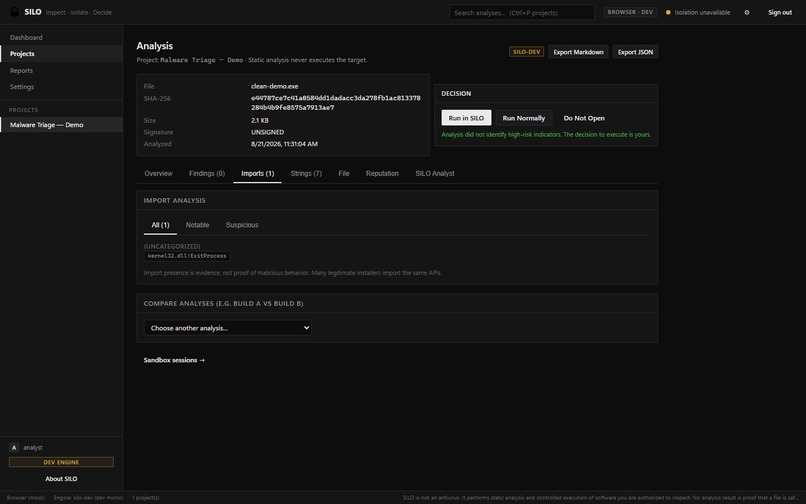The width and height of the screenshot is (806, 504).
Task: Click Run in SILO
Action: pyautogui.click(x=466, y=118)
